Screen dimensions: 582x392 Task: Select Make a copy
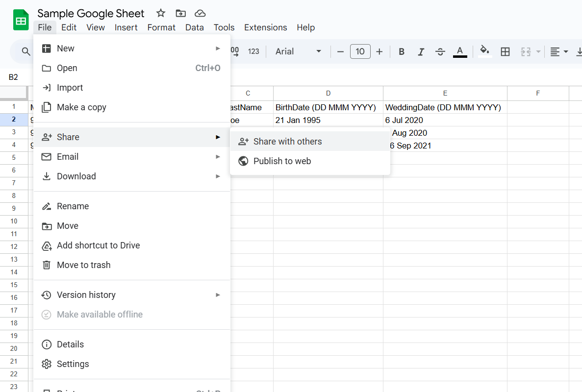pos(132,107)
